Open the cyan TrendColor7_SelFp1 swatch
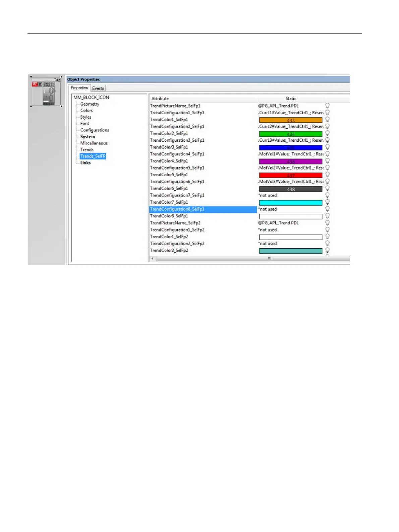 (291, 203)
